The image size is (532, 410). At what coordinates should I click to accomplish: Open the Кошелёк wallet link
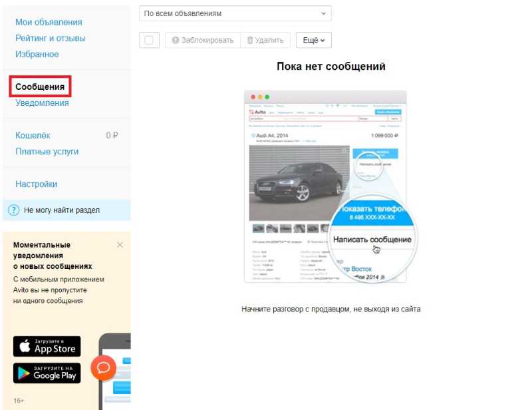click(x=33, y=135)
